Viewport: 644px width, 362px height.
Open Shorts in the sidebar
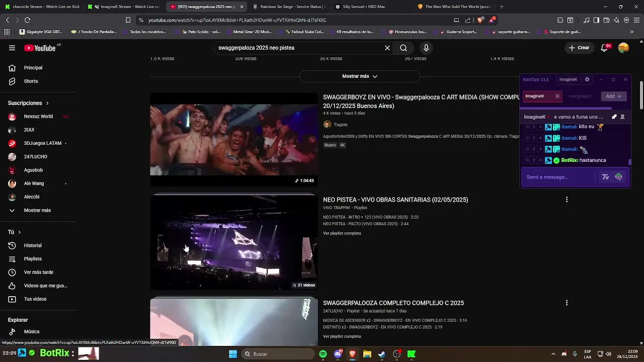[31, 81]
